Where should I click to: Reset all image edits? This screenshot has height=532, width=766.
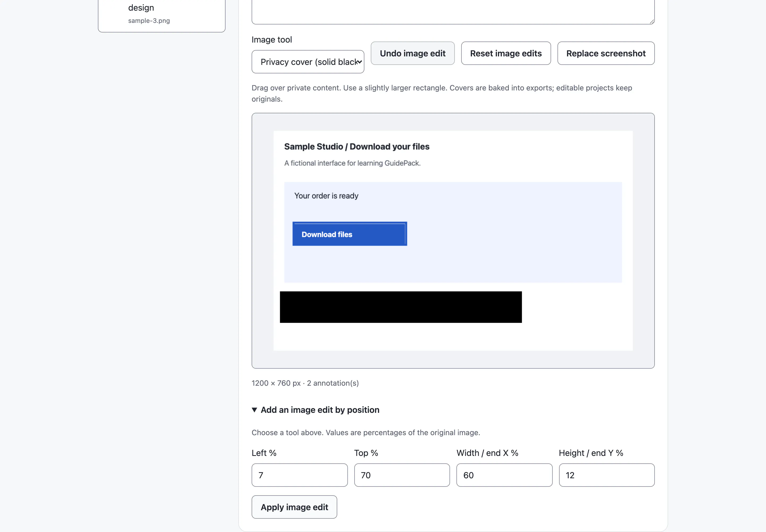[506, 53]
